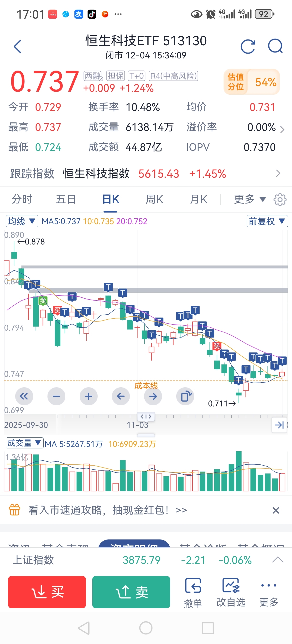292x644 pixels.
Task: Jump to latest candle arrow button
Action: (279, 425)
